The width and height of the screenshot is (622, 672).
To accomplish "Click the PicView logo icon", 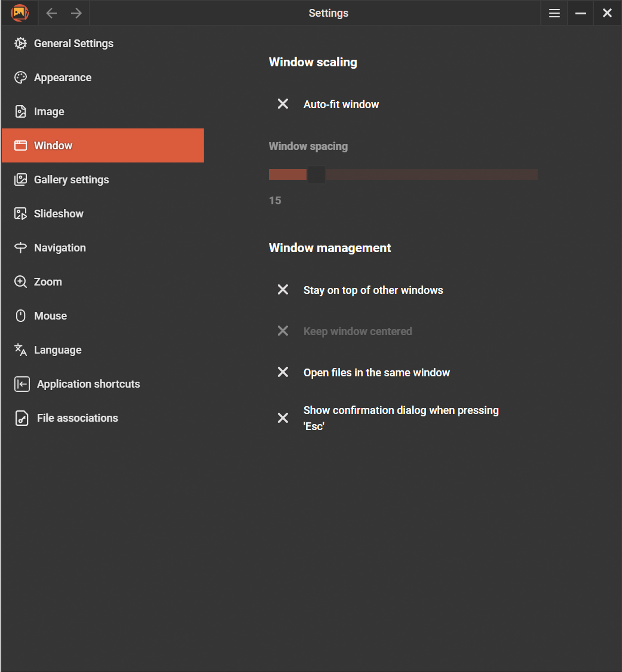I will [x=20, y=13].
